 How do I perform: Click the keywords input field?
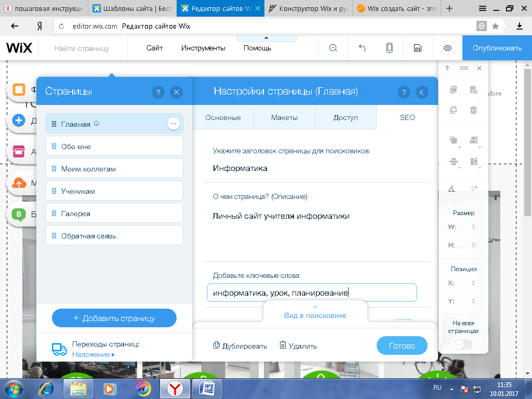point(312,292)
